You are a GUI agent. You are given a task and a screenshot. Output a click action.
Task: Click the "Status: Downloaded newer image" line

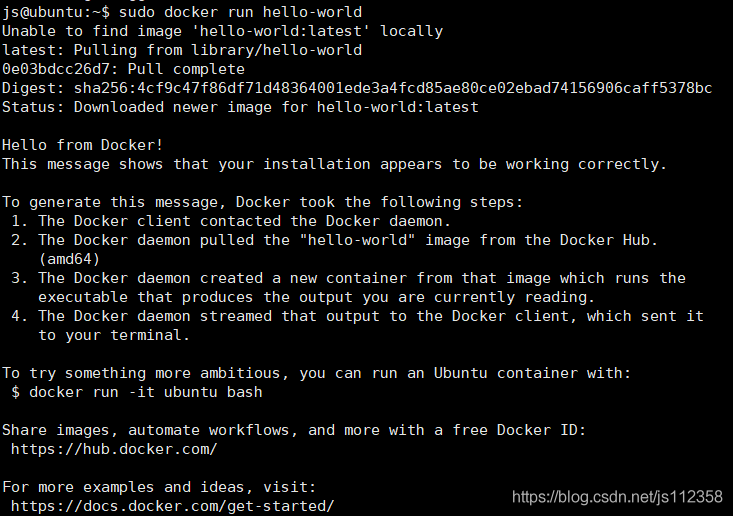click(x=240, y=107)
